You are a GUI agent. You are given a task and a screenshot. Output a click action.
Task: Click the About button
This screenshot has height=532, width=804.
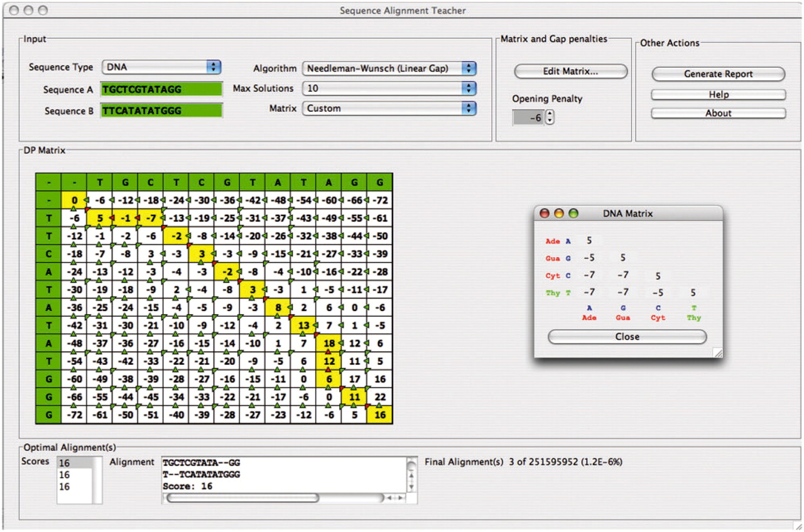point(717,113)
